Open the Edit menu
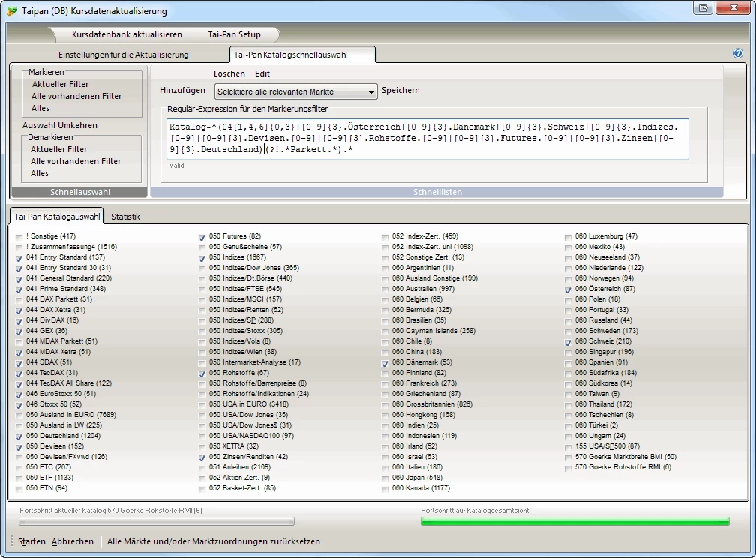Screen dimensions: 756x558 (262, 73)
